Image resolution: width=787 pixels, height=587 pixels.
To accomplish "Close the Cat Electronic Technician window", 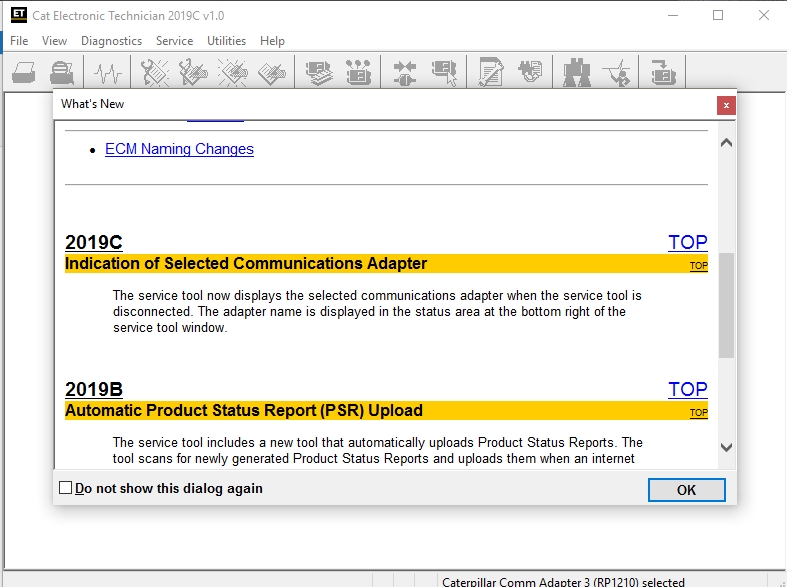I will coord(764,16).
